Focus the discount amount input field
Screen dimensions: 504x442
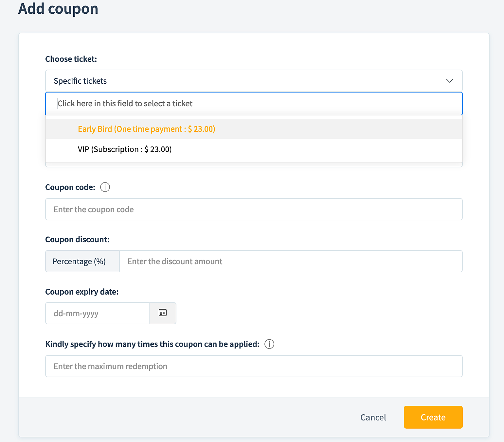click(291, 262)
